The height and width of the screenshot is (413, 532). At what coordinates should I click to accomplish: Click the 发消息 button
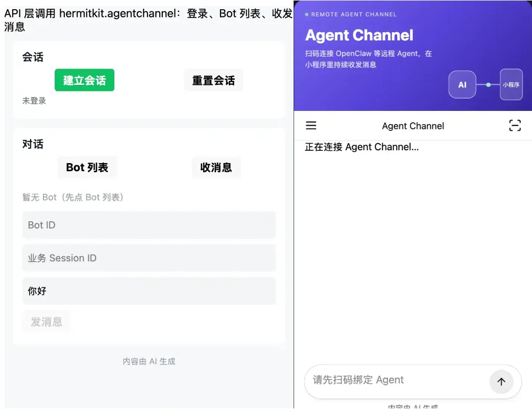click(46, 322)
